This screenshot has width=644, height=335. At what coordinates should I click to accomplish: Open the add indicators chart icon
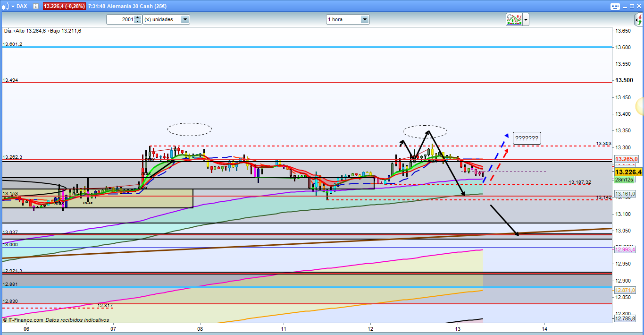pos(513,19)
